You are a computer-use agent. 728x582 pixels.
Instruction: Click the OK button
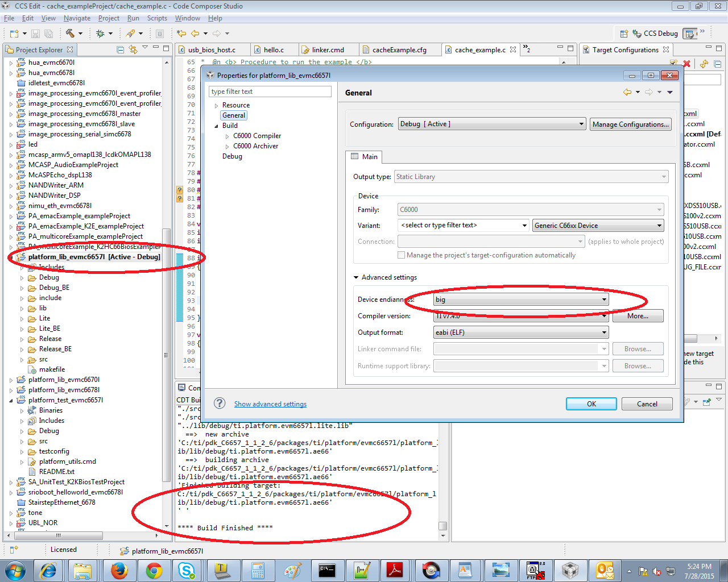pyautogui.click(x=591, y=404)
